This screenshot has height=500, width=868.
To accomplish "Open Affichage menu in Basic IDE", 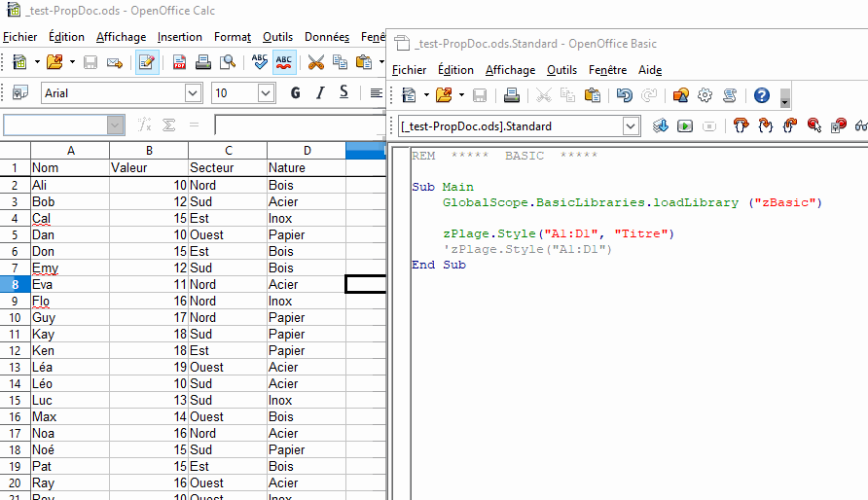I will click(x=511, y=70).
